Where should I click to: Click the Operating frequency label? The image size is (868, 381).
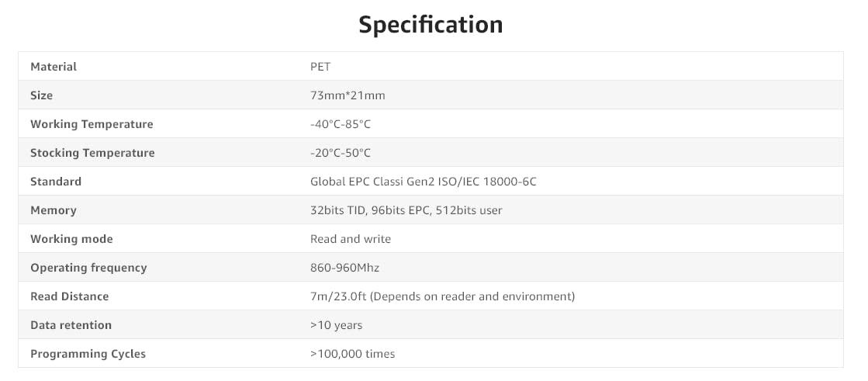(88, 268)
